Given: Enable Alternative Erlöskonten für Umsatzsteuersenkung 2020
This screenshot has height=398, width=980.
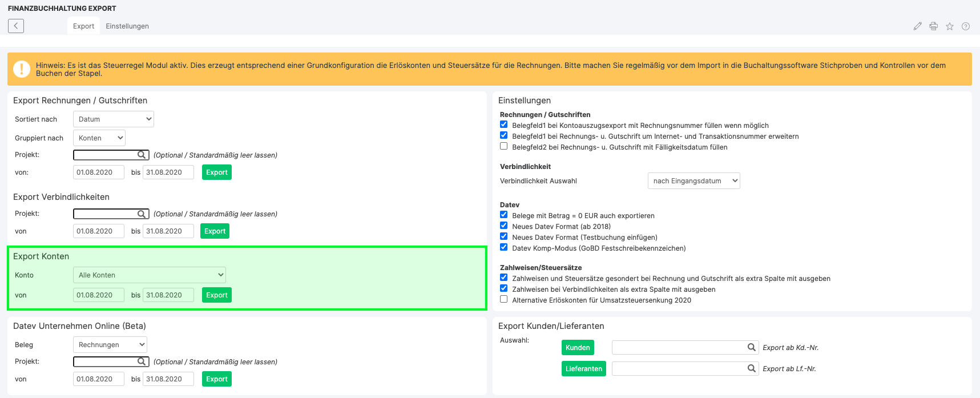Looking at the screenshot, I should coord(503,299).
